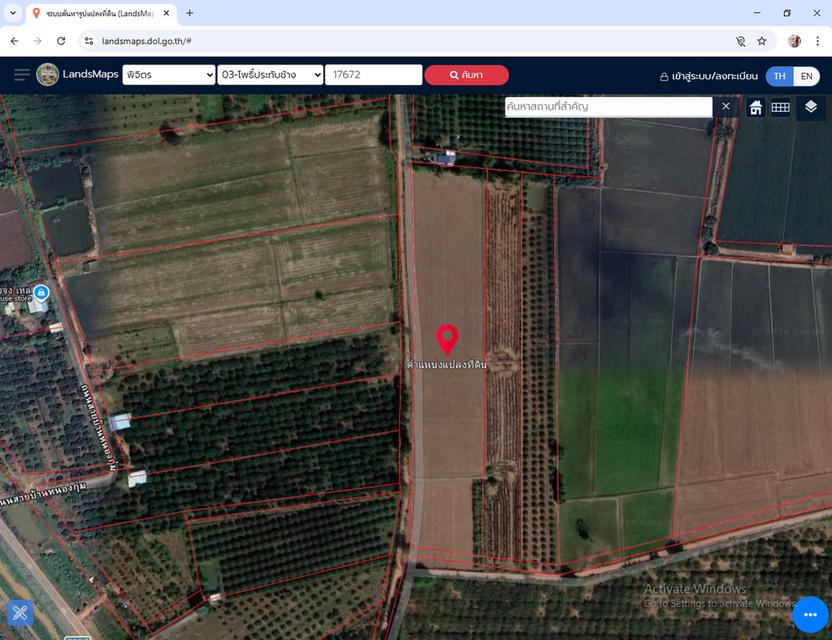
Task: Click the home icon on the map toolbar
Action: (756, 107)
